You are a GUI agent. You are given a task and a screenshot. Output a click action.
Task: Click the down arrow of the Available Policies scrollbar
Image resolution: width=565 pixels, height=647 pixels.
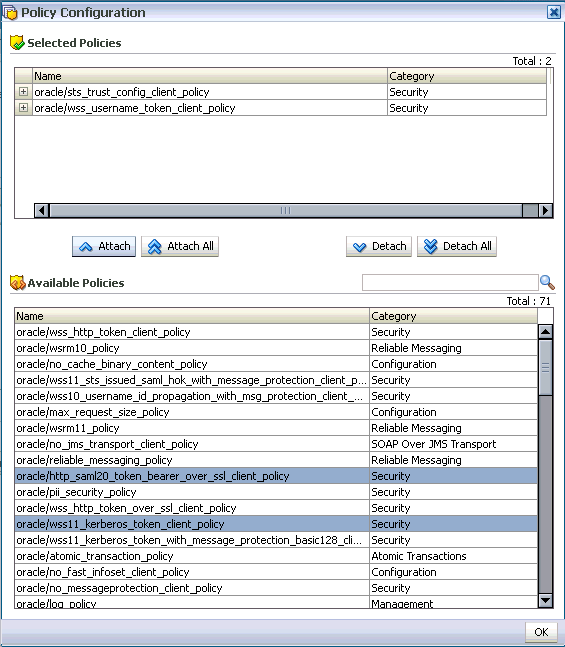(546, 600)
